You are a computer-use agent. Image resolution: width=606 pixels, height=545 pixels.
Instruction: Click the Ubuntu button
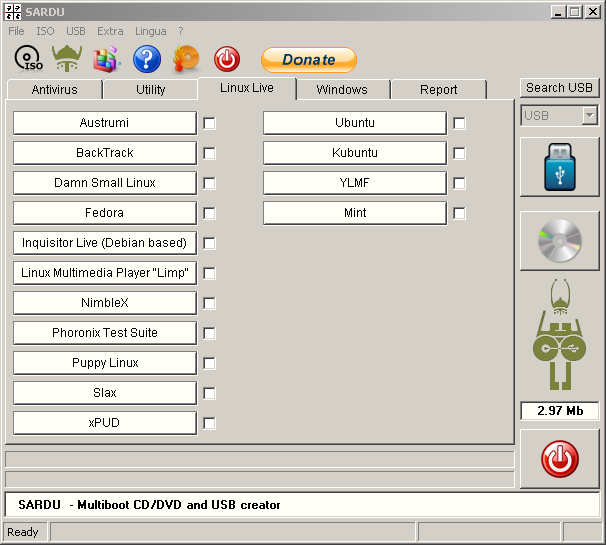click(355, 123)
